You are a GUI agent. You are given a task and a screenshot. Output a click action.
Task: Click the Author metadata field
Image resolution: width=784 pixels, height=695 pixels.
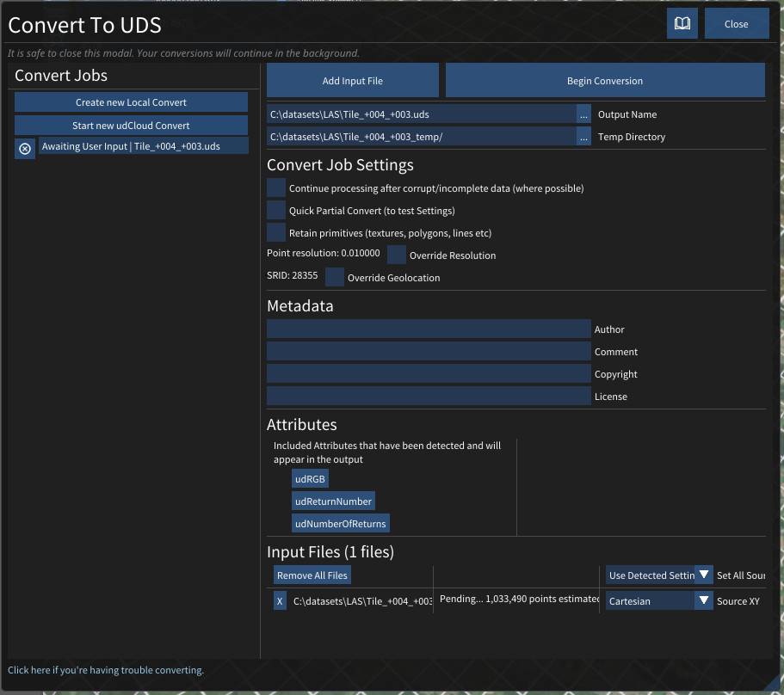coord(429,329)
